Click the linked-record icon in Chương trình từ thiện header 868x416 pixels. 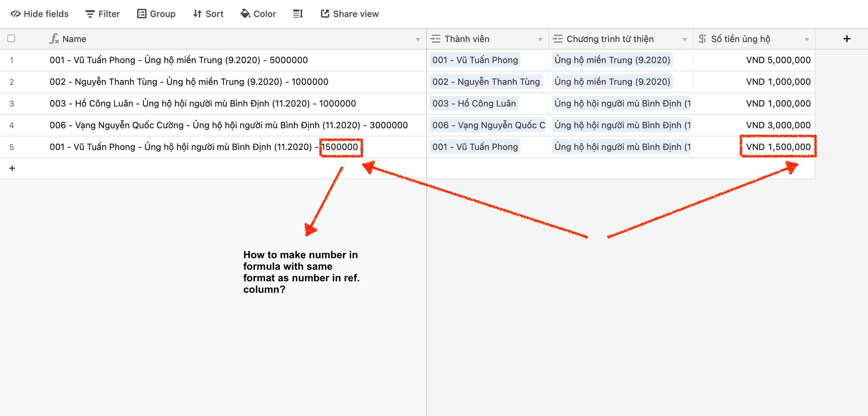click(558, 39)
